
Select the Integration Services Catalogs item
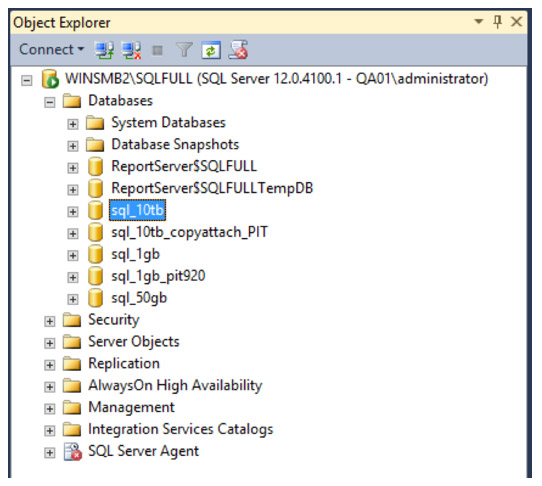tap(180, 429)
